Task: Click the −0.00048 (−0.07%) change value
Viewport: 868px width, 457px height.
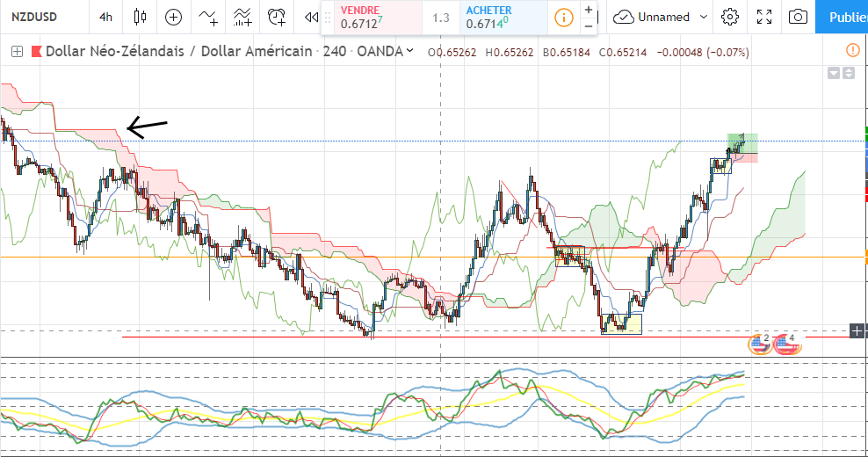Action: tap(703, 52)
